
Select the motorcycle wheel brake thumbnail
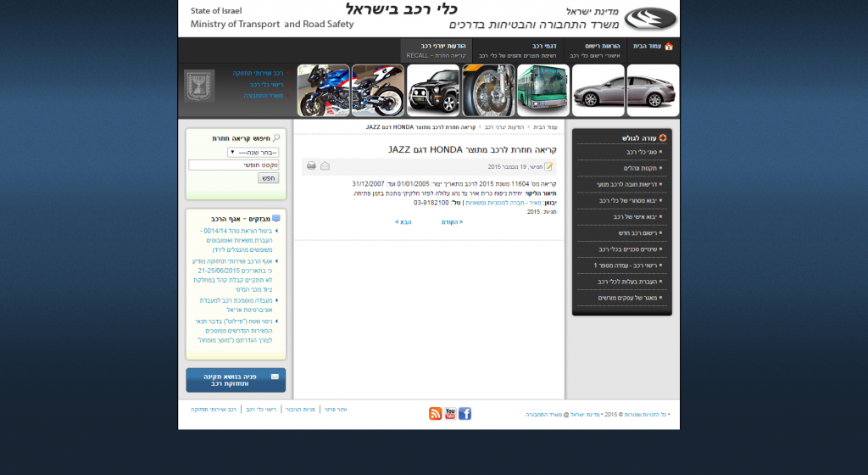coord(488,90)
